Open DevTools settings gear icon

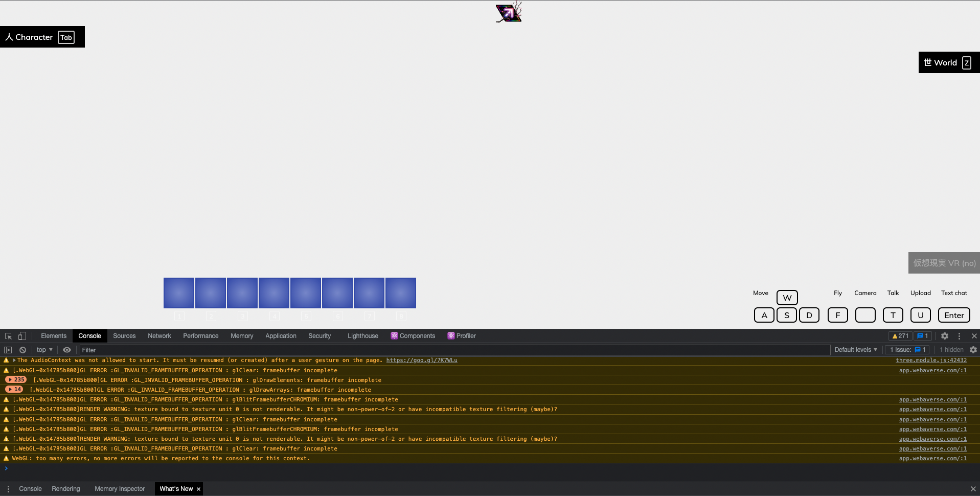(944, 336)
